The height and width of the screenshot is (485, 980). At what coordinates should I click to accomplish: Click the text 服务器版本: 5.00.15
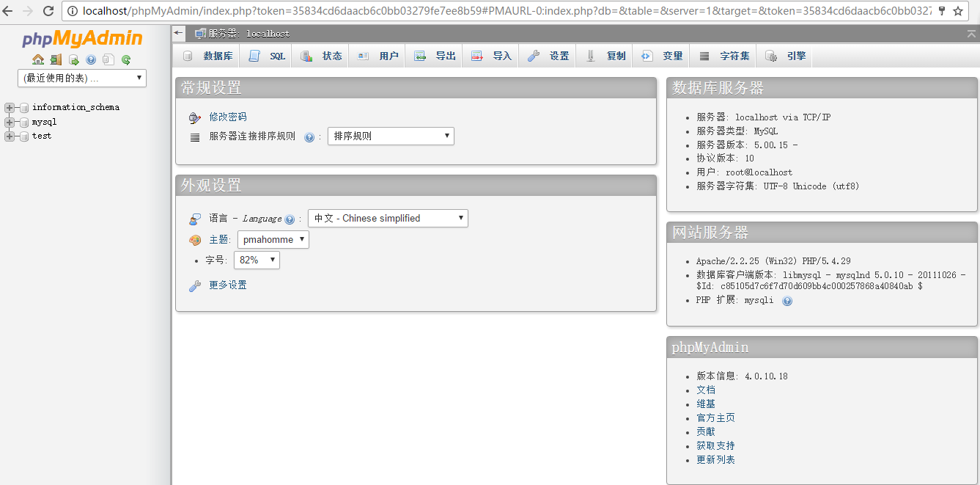pyautogui.click(x=747, y=145)
